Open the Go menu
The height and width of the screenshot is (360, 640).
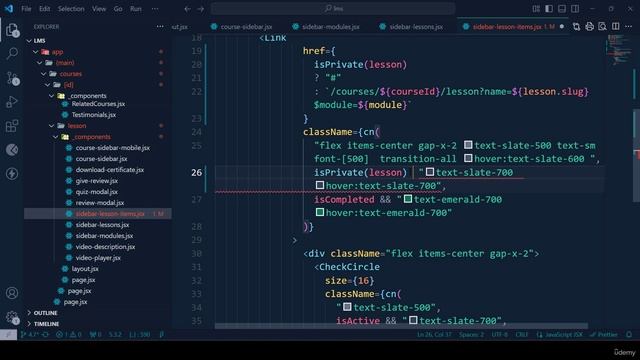coord(118,9)
